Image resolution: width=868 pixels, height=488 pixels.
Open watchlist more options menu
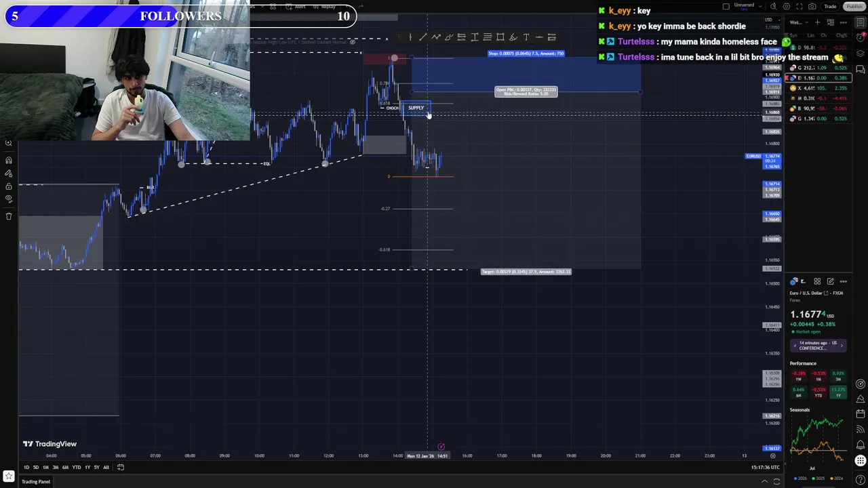pyautogui.click(x=844, y=22)
